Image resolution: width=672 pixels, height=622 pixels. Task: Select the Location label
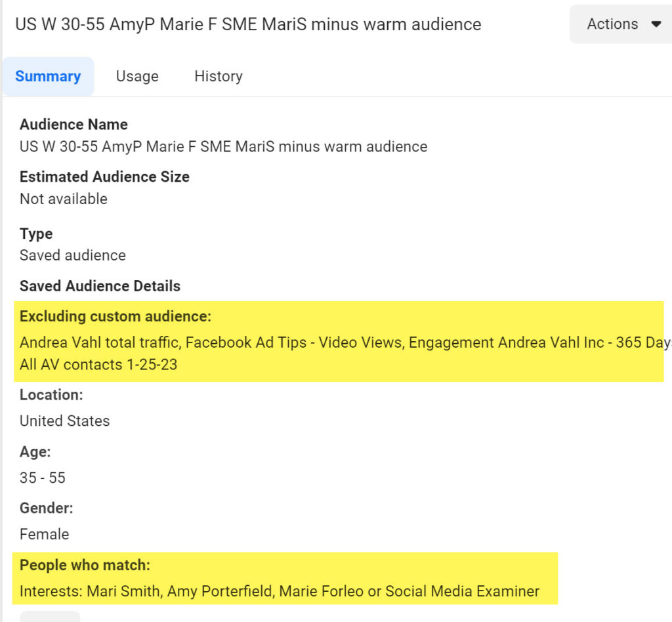[x=51, y=394]
